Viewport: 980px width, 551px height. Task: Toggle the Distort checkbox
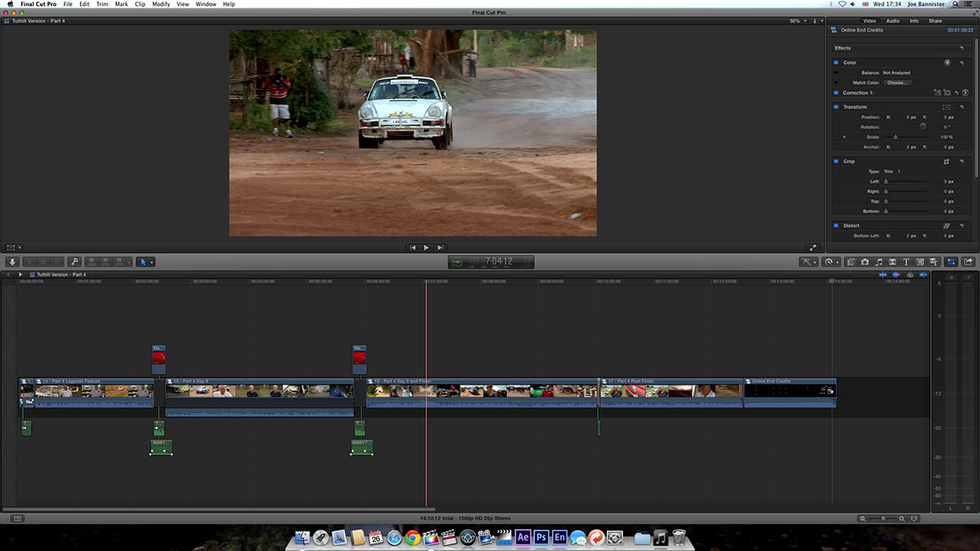(836, 225)
